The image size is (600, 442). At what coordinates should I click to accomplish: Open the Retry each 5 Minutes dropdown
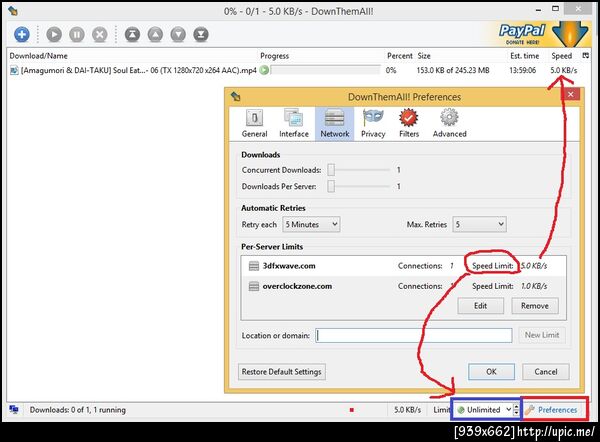coord(311,225)
